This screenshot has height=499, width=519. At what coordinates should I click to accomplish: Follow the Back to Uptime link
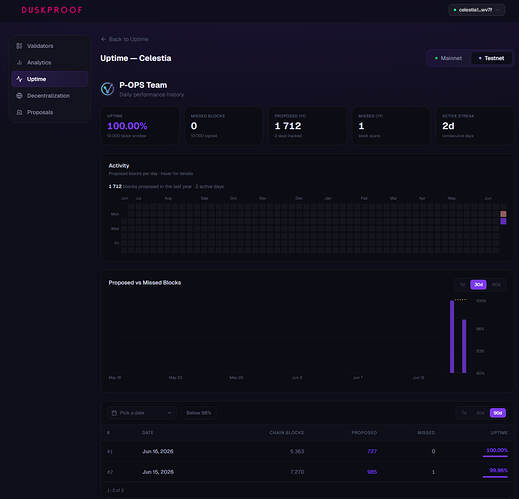pyautogui.click(x=128, y=39)
